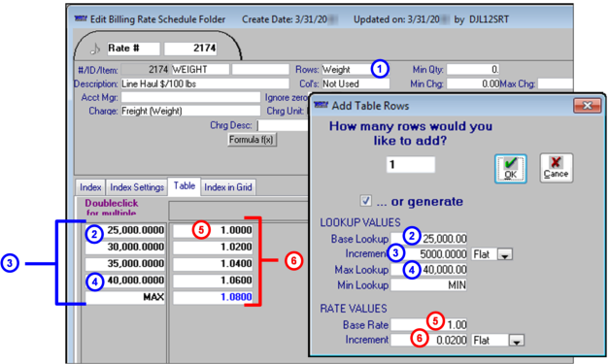The width and height of the screenshot is (610, 364).
Task: Click table rate cell 1.0000
Action: pyautogui.click(x=213, y=230)
